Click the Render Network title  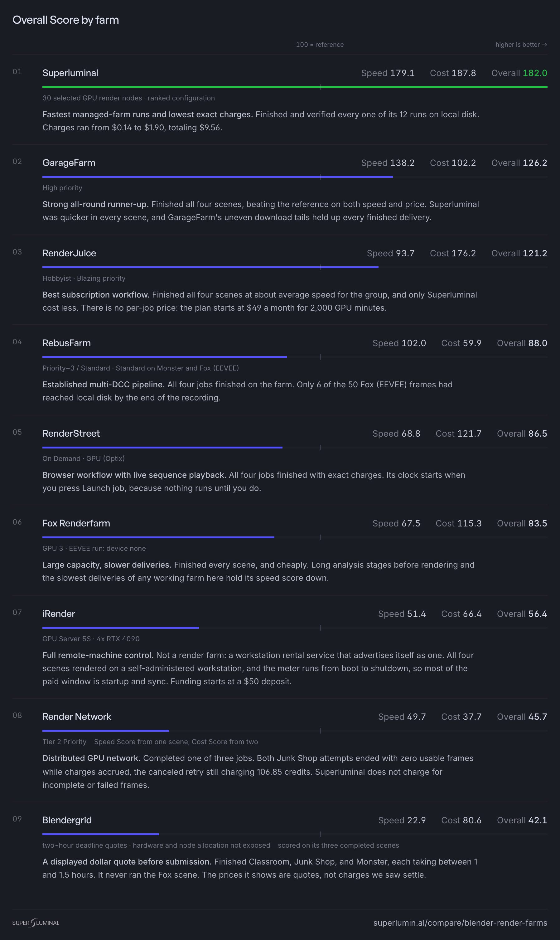pos(77,717)
